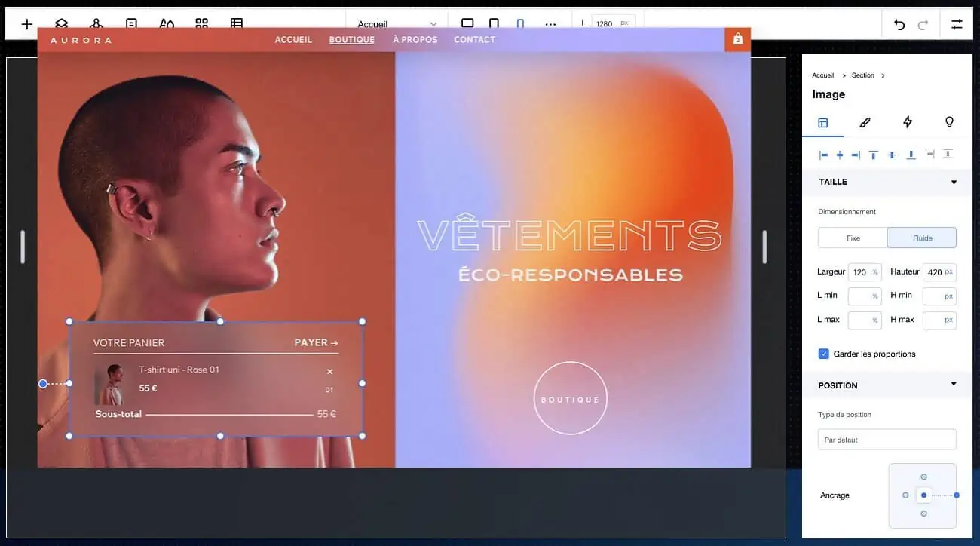The height and width of the screenshot is (546, 980).
Task: Click the Undo arrow
Action: point(899,24)
